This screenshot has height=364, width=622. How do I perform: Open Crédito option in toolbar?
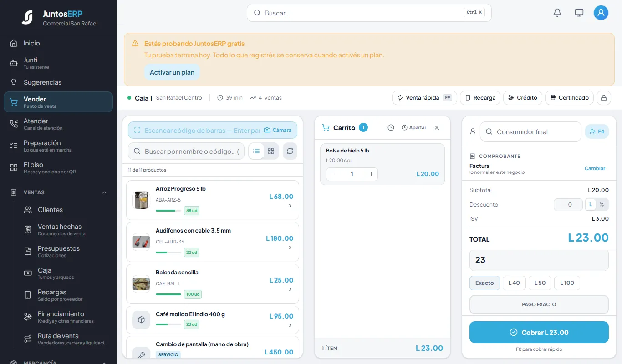click(523, 98)
